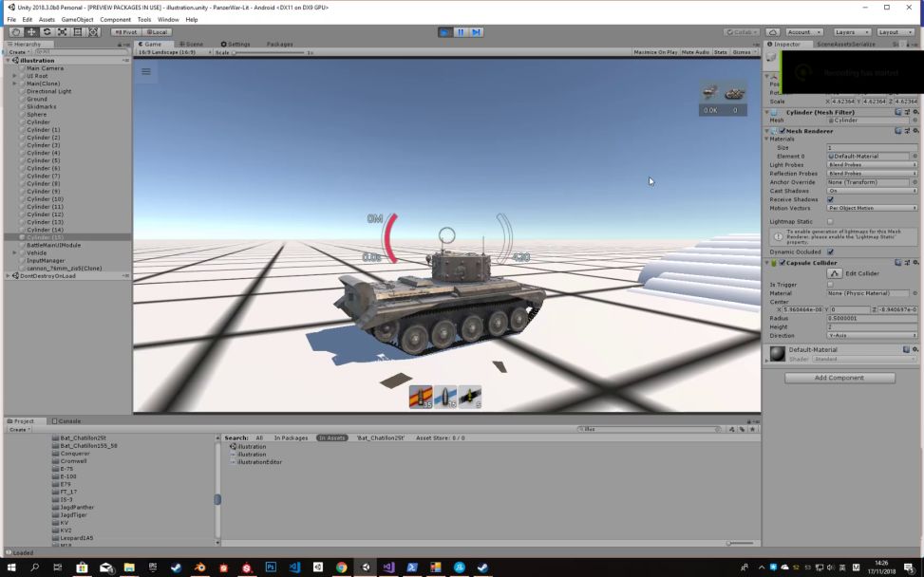Switch to the Scene tab

pyautogui.click(x=190, y=44)
